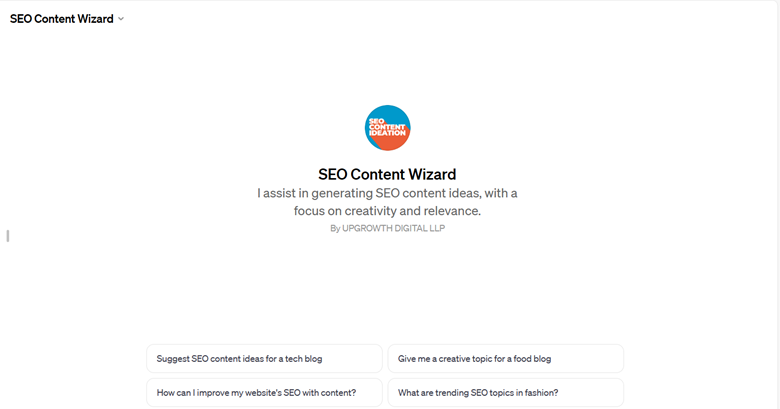Click the round SEO Content Ideation logo
This screenshot has height=409, width=780.
pyautogui.click(x=388, y=128)
